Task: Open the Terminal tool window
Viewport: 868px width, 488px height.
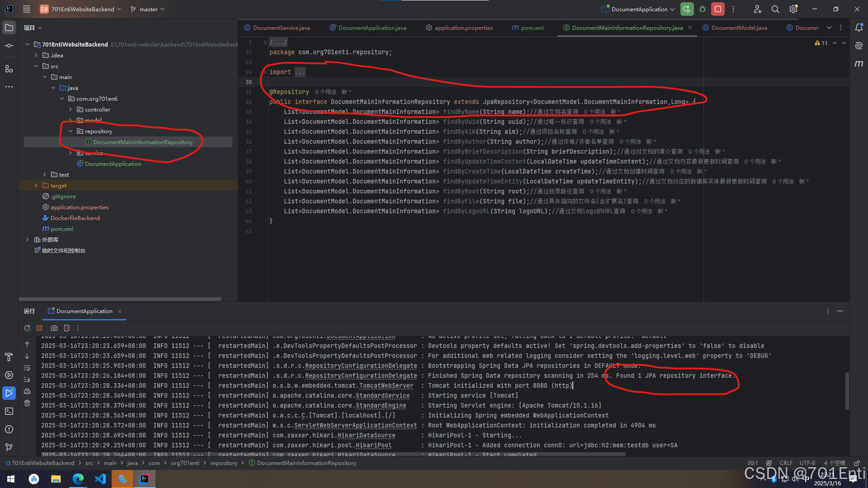Action: 9,411
